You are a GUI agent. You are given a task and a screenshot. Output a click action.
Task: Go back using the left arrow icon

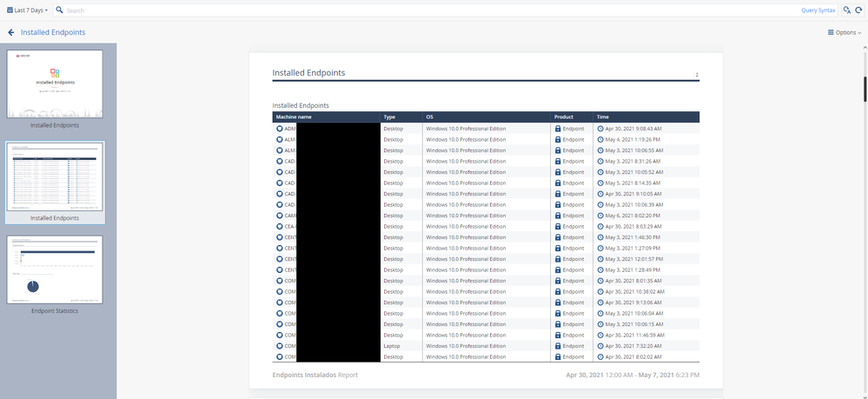11,32
